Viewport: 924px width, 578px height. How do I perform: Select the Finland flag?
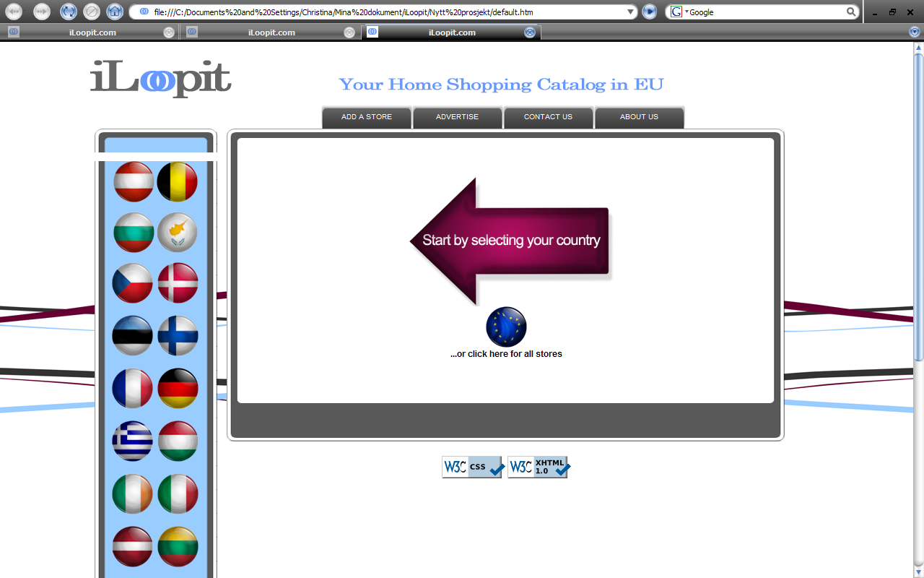point(178,335)
